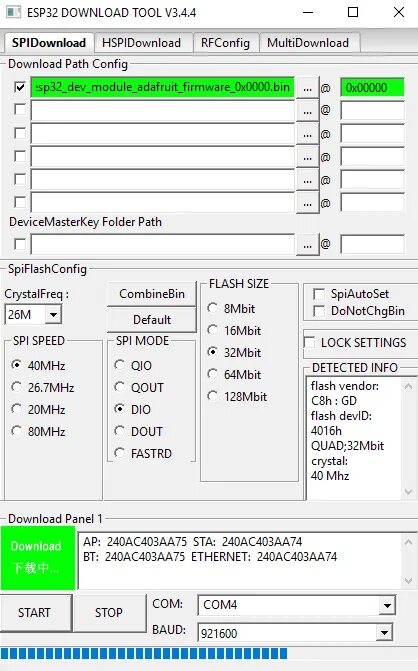Image resolution: width=418 pixels, height=671 pixels.
Task: Open the BAUD rate 921600 dropdown
Action: (x=384, y=632)
